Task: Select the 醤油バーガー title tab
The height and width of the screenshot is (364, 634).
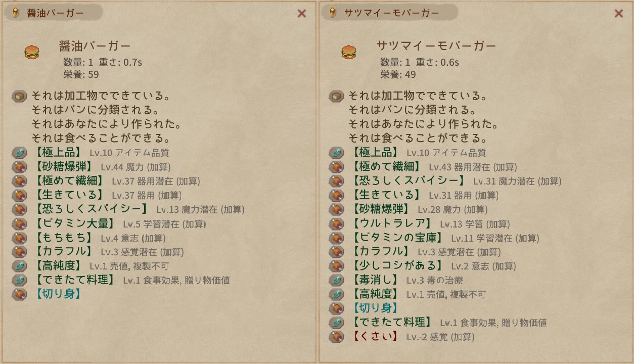Action: point(55,13)
